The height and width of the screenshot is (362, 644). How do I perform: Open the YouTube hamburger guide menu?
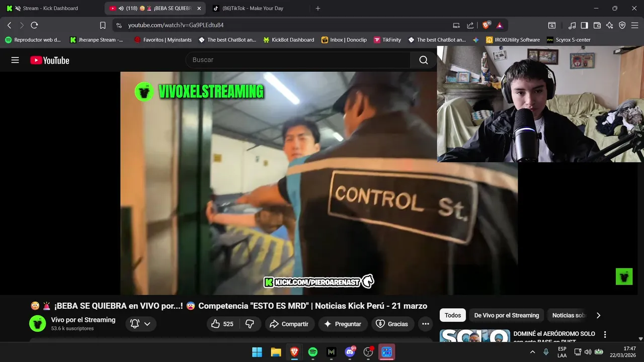tap(15, 60)
